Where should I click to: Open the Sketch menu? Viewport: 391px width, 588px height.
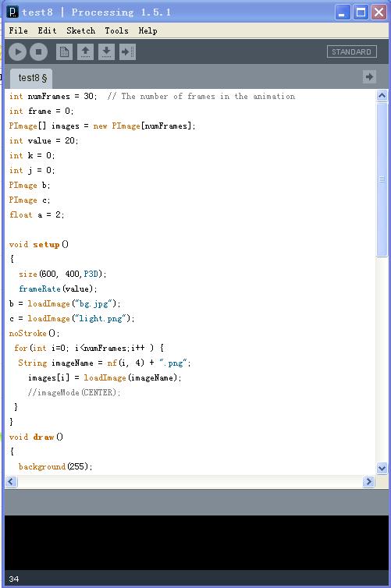(x=80, y=30)
